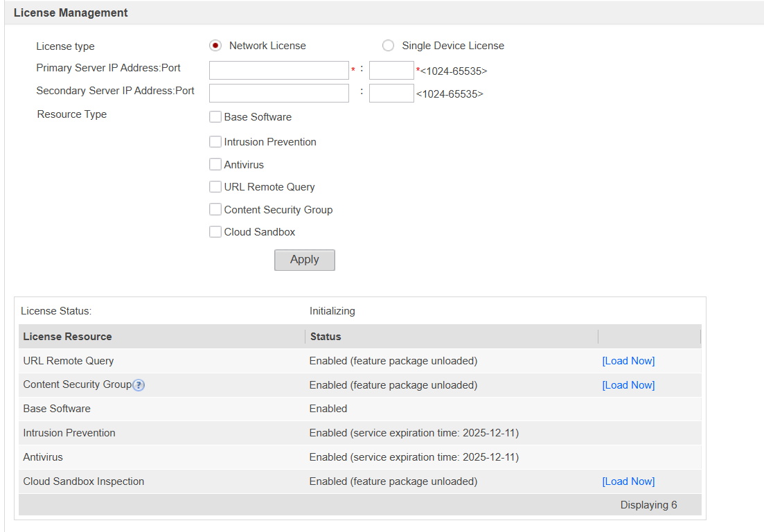Enable the Base Software checkbox
The height and width of the screenshot is (532, 764).
coord(215,117)
